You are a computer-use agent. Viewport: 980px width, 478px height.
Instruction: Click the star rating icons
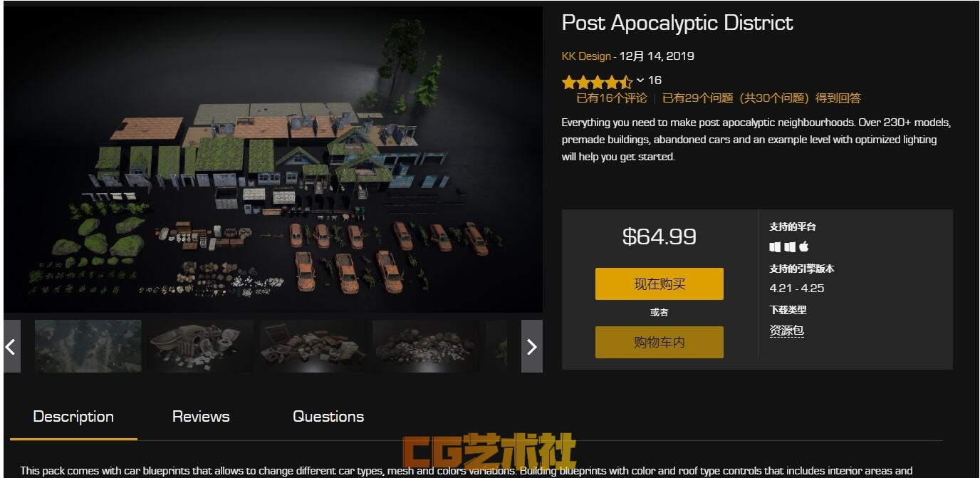[x=597, y=80]
